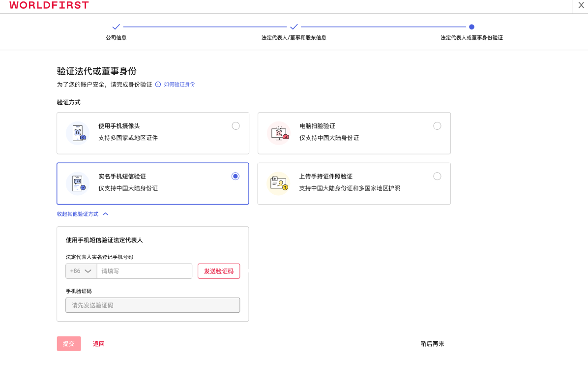
Task: Click the SMS verification phone icon
Action: click(x=77, y=183)
